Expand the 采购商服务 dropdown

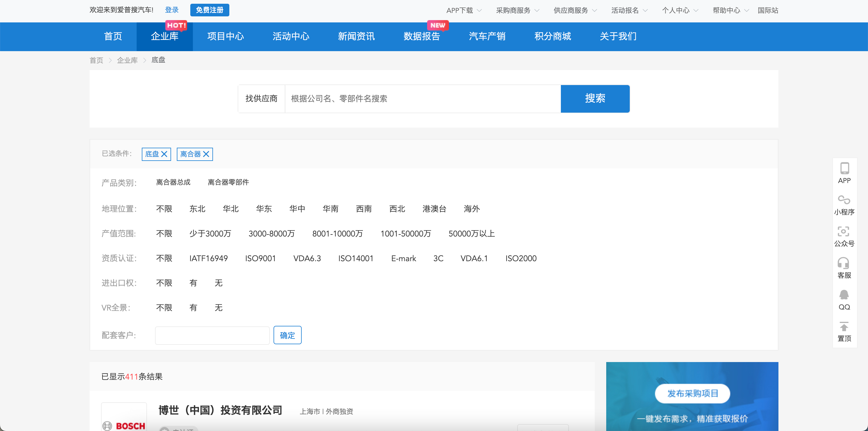pos(518,10)
